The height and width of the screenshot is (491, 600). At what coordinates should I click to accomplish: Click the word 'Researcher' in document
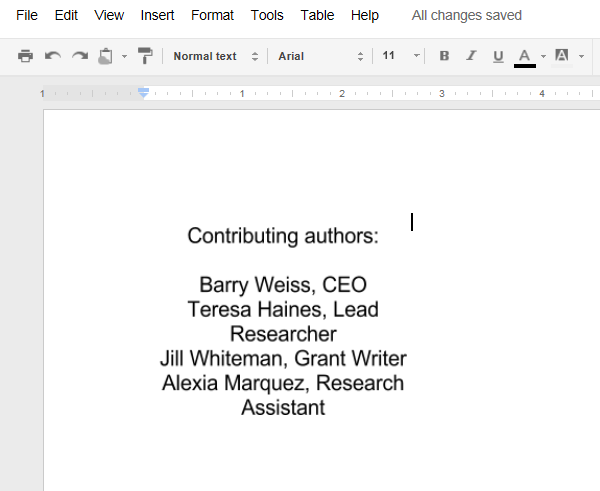(283, 334)
